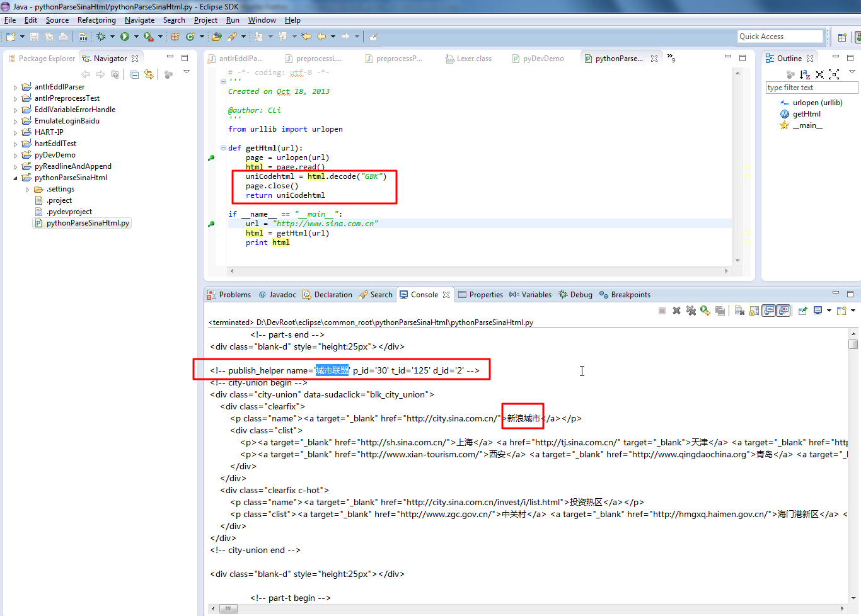The width and height of the screenshot is (861, 616).
Task: Collapse the pythonParseSinaHtml project
Action: (16, 178)
